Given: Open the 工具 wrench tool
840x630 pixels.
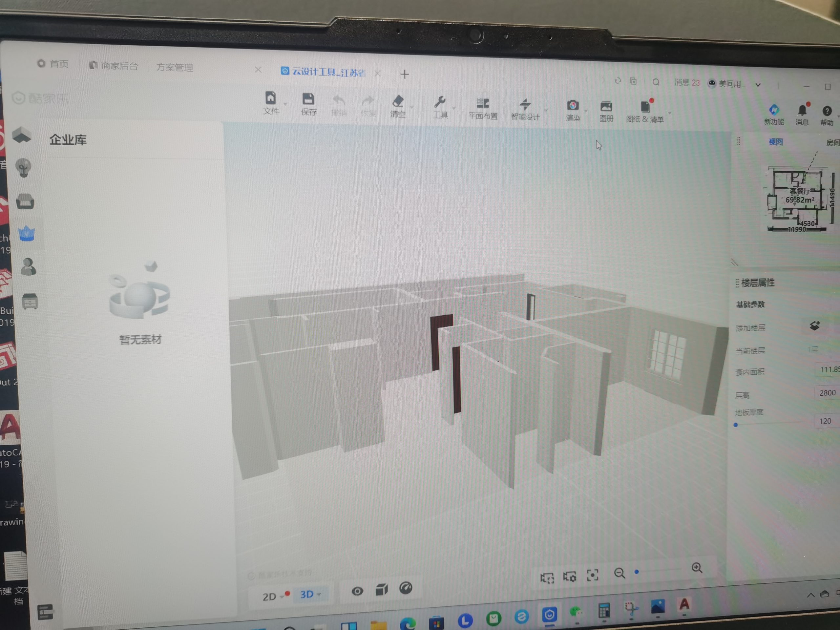Looking at the screenshot, I should point(440,102).
